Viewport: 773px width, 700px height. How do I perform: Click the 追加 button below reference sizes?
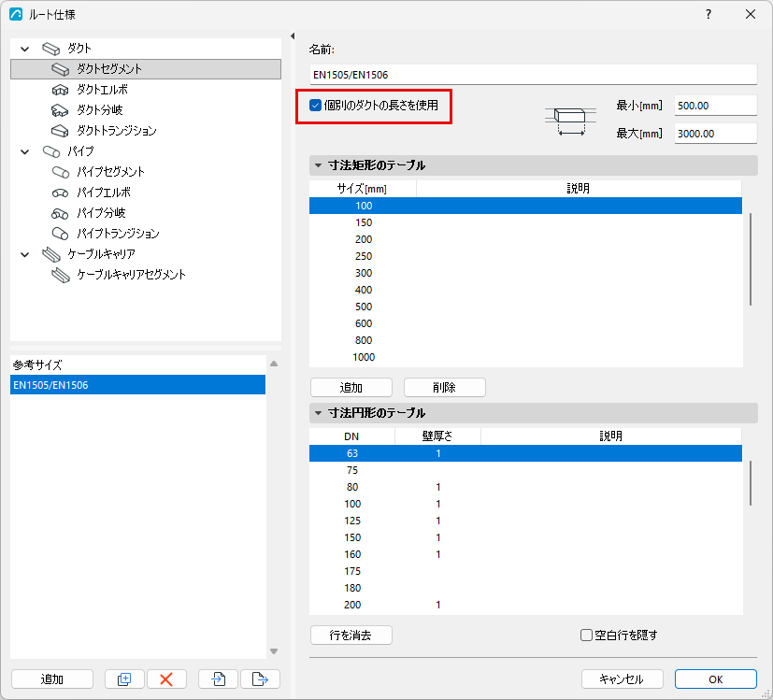(x=52, y=679)
